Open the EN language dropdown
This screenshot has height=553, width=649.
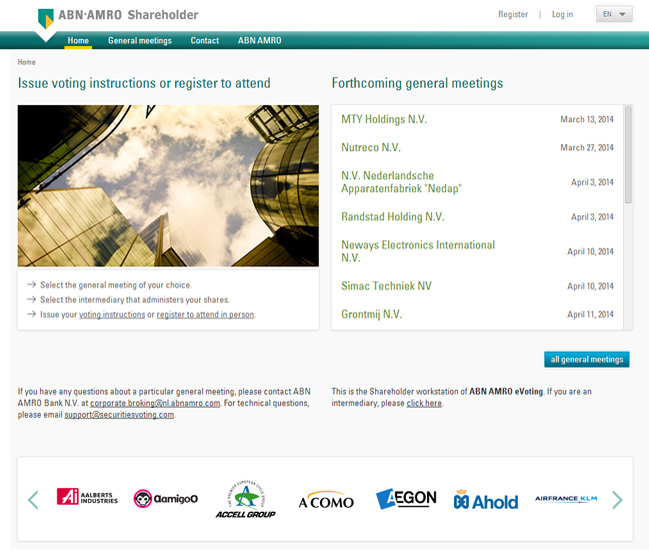614,14
